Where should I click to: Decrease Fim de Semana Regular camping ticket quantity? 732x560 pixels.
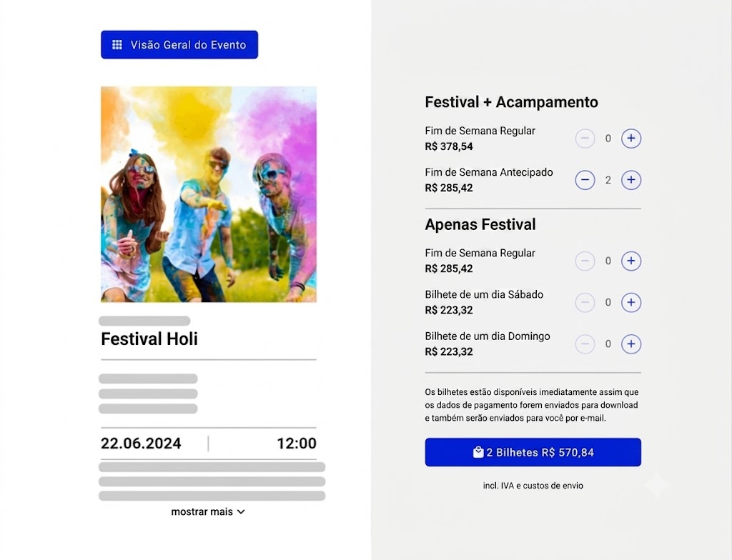click(x=585, y=139)
